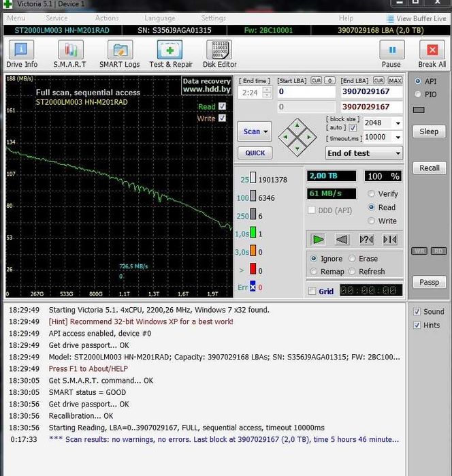452x476 pixels.
Task: Click the Sleep button
Action: click(x=429, y=131)
